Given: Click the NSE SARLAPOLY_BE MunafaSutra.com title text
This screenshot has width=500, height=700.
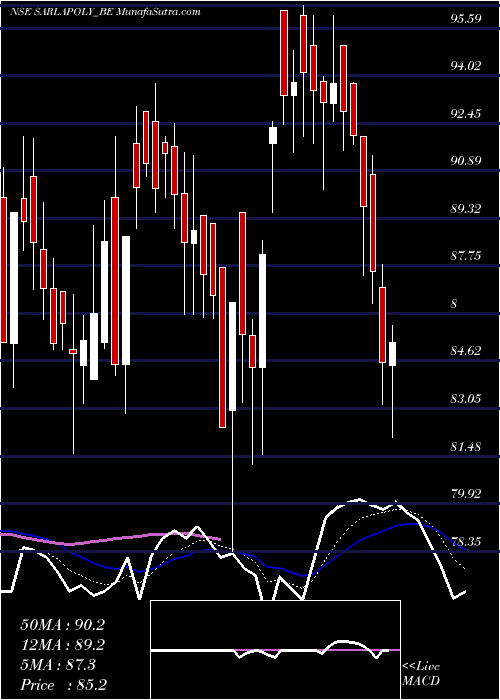Looking at the screenshot, I should coord(104,12).
